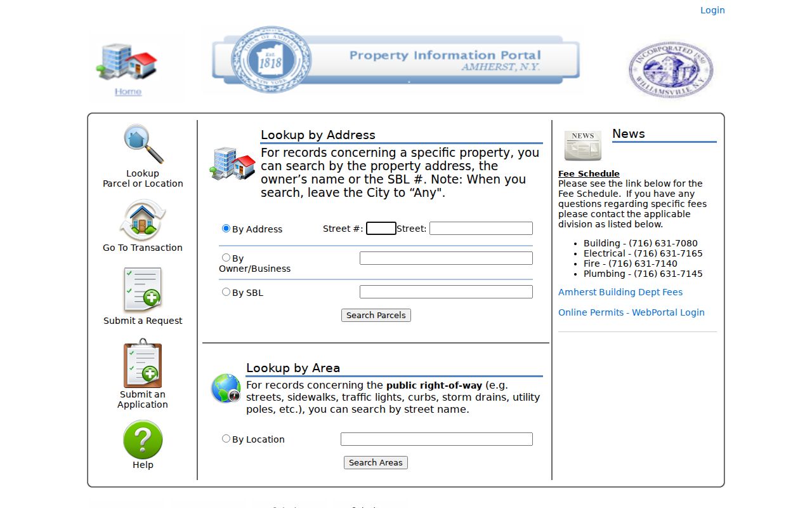Viewport: 812px width, 508px height.
Task: Click the Search Parcels button
Action: point(376,315)
